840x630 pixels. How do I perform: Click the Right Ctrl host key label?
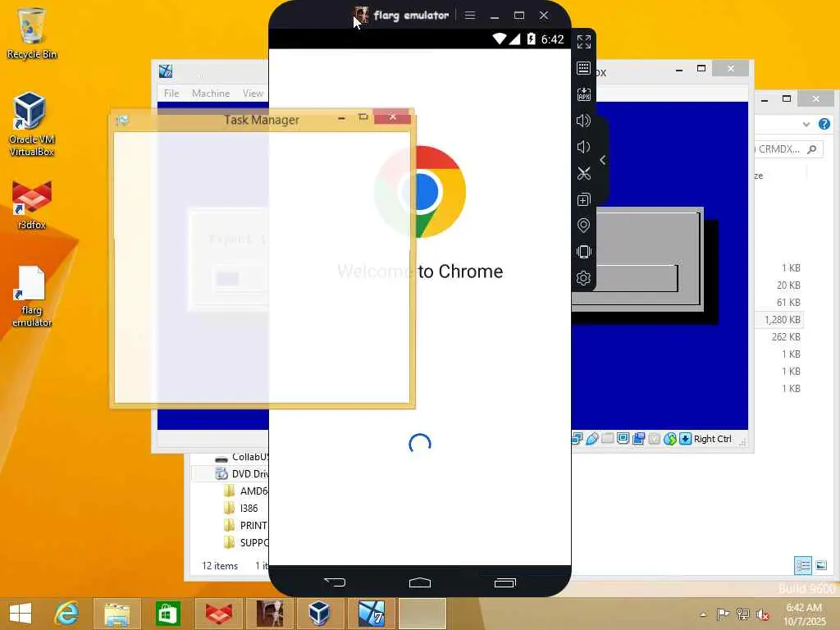coord(713,440)
